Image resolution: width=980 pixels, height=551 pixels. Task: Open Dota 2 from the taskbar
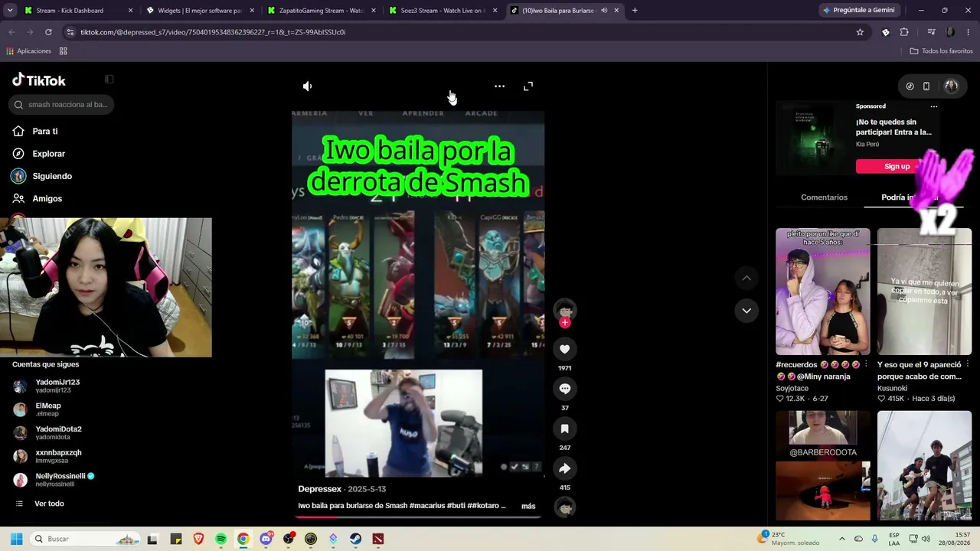pos(378,539)
